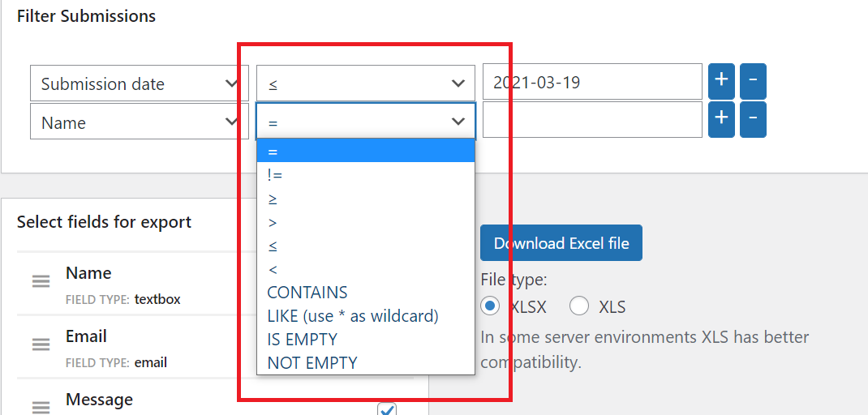The width and height of the screenshot is (868, 415).
Task: Pick LIKE (use * as wildcard) option
Action: [352, 315]
